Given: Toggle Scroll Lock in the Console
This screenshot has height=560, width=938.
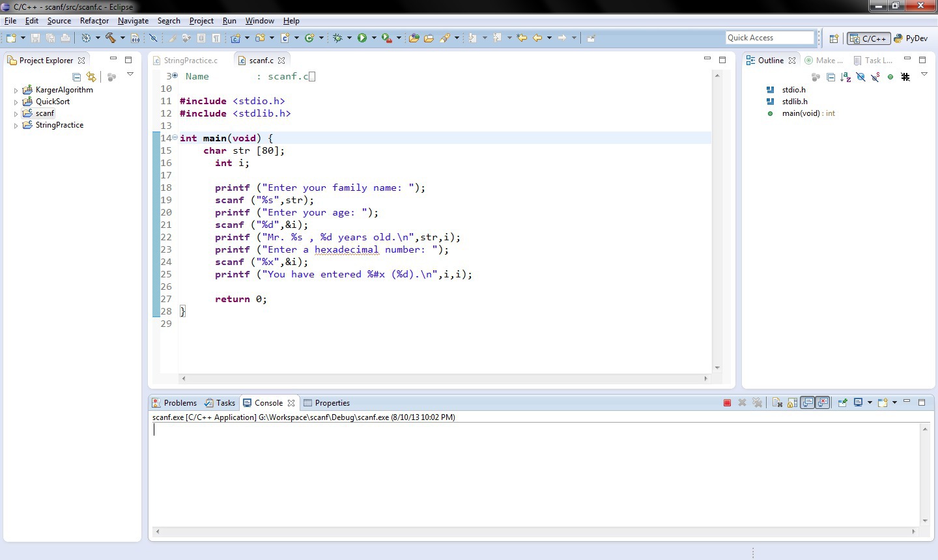Looking at the screenshot, I should point(792,403).
